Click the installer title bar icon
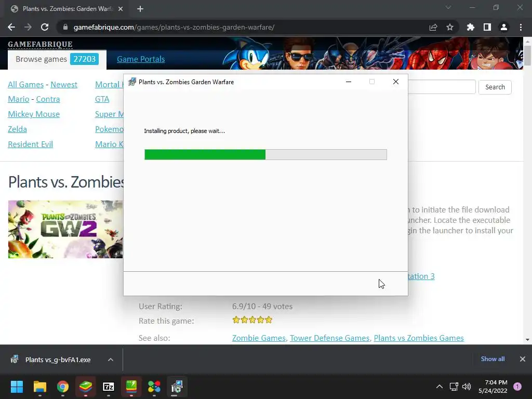The height and width of the screenshot is (399, 532). pyautogui.click(x=132, y=82)
